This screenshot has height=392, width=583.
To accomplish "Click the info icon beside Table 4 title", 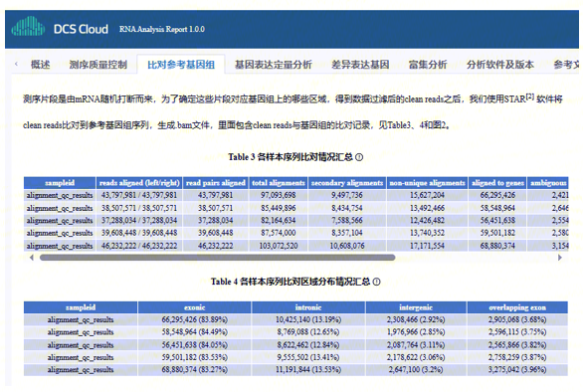I will (x=376, y=282).
